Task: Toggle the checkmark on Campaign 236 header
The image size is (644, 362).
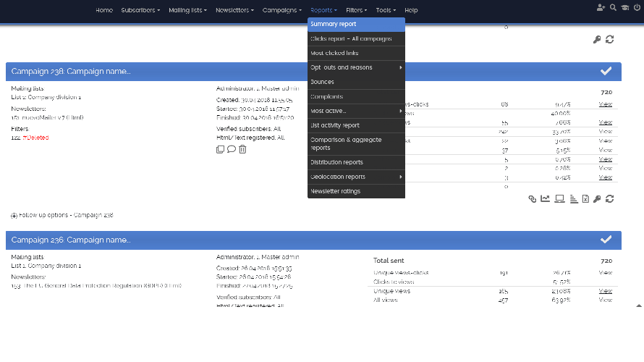Action: (x=606, y=240)
